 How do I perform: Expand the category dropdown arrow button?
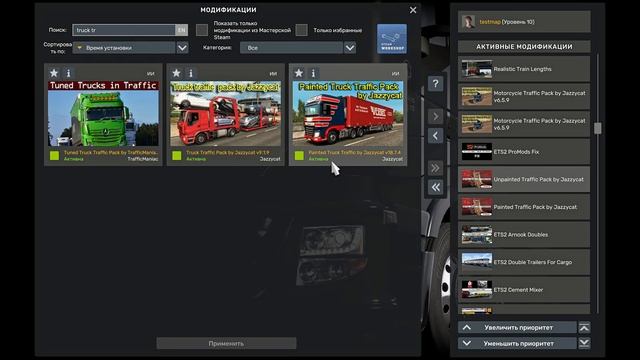[350, 48]
